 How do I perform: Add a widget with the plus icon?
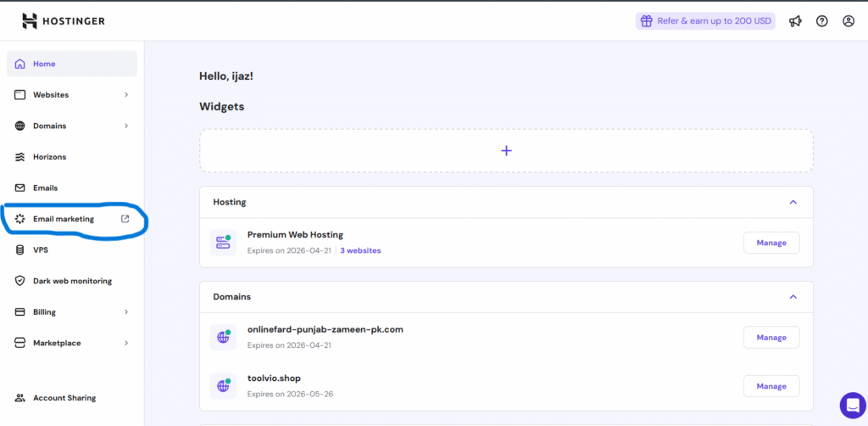point(506,151)
